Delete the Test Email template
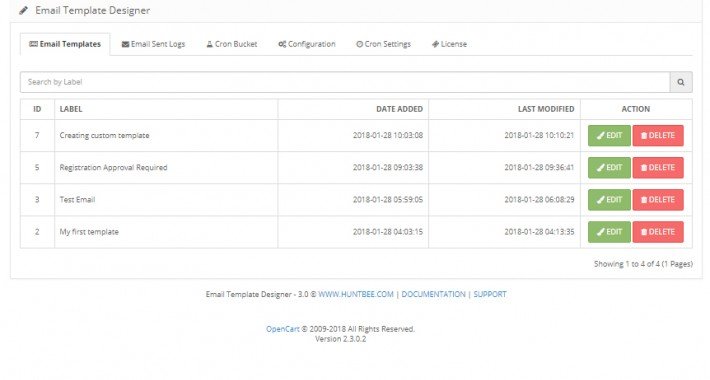Viewport: 710px width, 380px height. [658, 200]
